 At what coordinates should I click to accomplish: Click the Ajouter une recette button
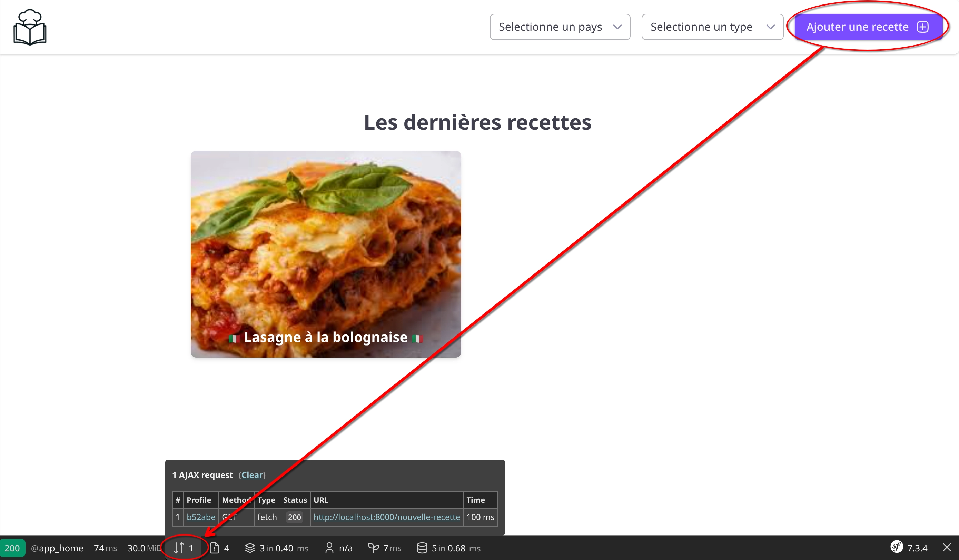coord(868,27)
